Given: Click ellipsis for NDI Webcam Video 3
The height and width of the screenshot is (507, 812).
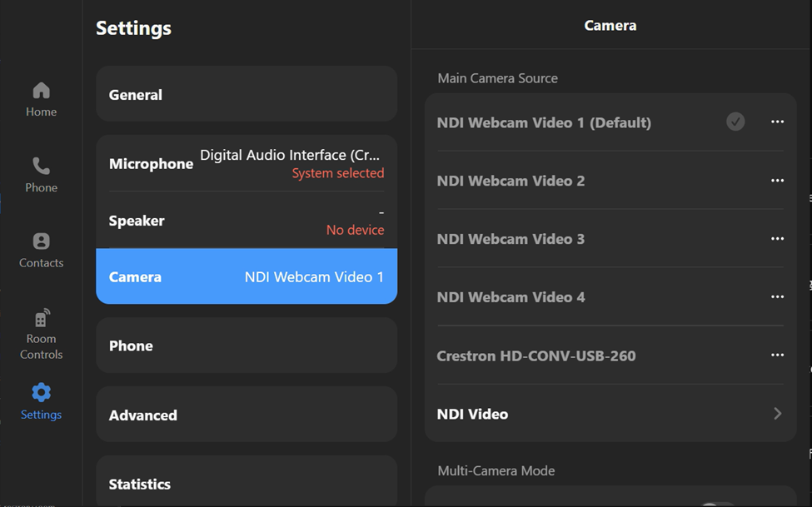Looking at the screenshot, I should pyautogui.click(x=777, y=239).
